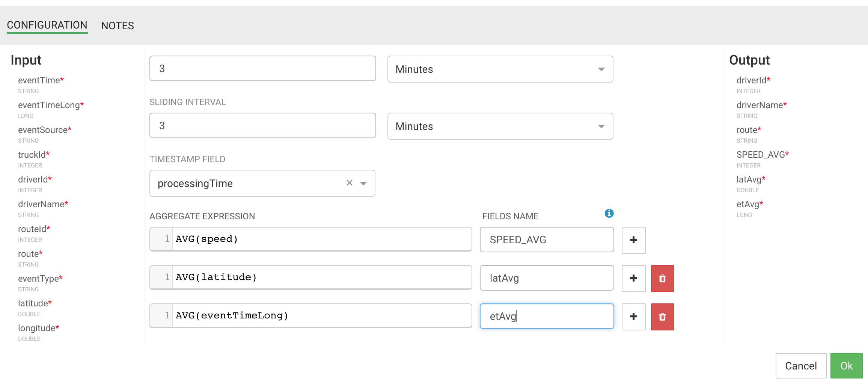
Task: Click driverId in the Output list
Action: coord(753,80)
